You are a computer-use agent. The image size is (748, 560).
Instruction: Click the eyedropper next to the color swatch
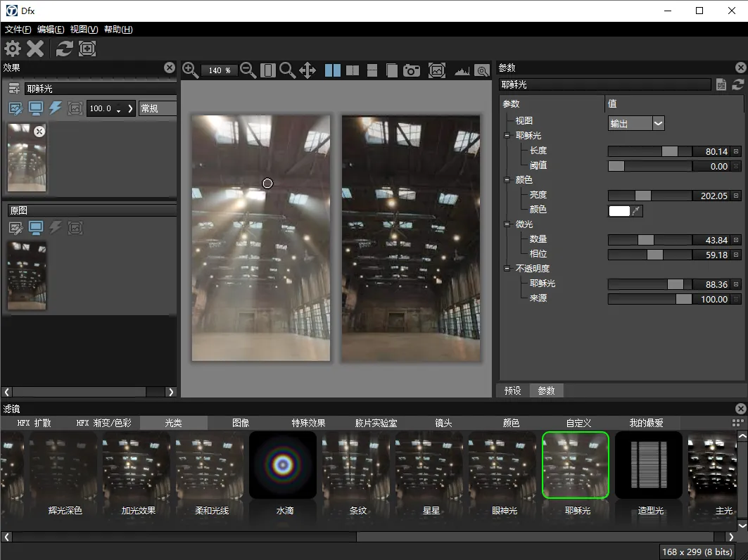coord(638,210)
